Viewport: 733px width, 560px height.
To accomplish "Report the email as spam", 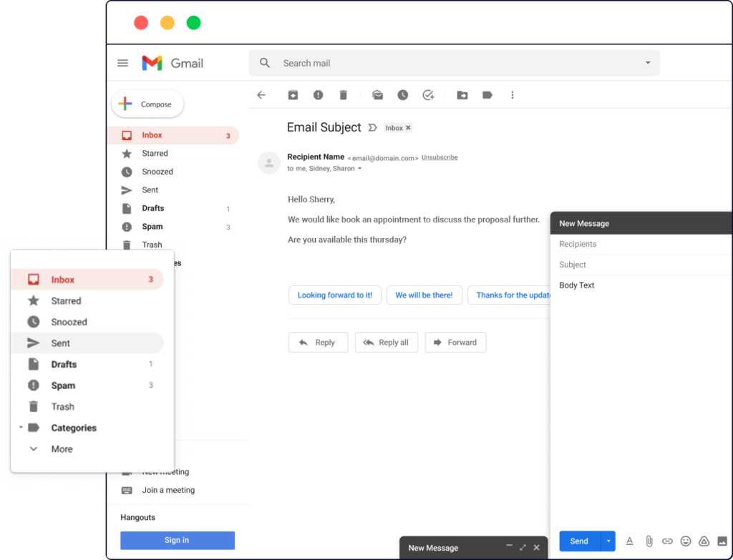I will (x=318, y=94).
